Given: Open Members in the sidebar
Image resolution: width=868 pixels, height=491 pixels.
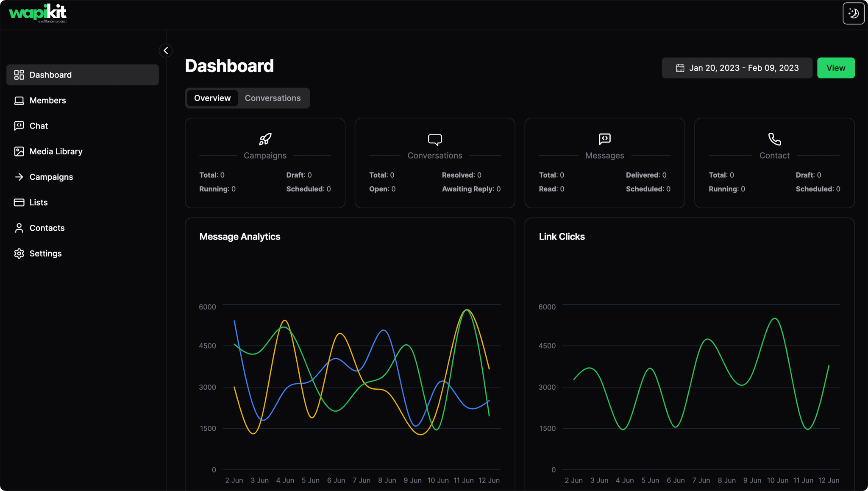Looking at the screenshot, I should 83,100.
